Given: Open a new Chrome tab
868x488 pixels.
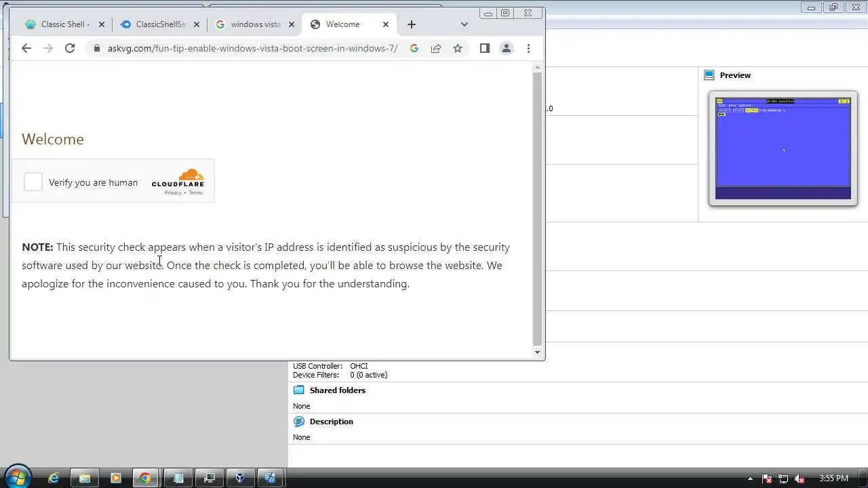Looking at the screenshot, I should point(412,24).
